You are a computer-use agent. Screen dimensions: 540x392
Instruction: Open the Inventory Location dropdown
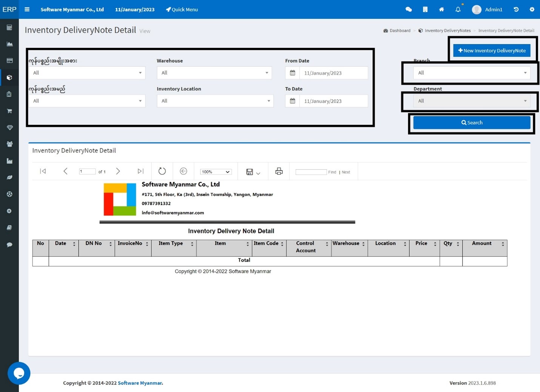(215, 101)
